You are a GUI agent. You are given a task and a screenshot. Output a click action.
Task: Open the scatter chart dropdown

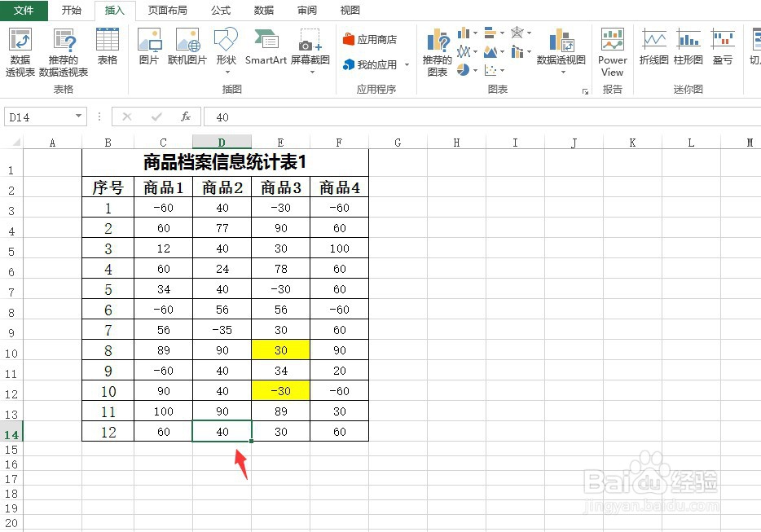(503, 71)
